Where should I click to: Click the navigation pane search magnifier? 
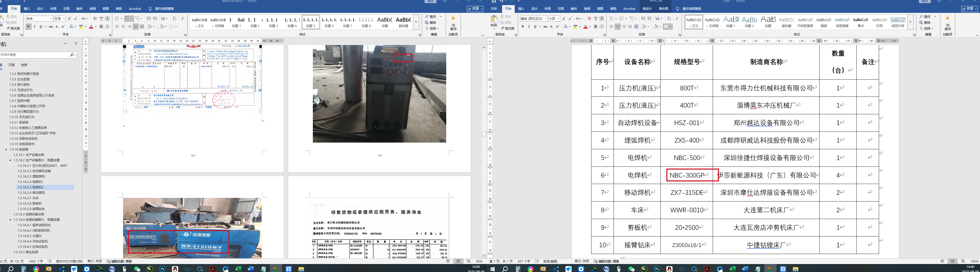coord(72,55)
